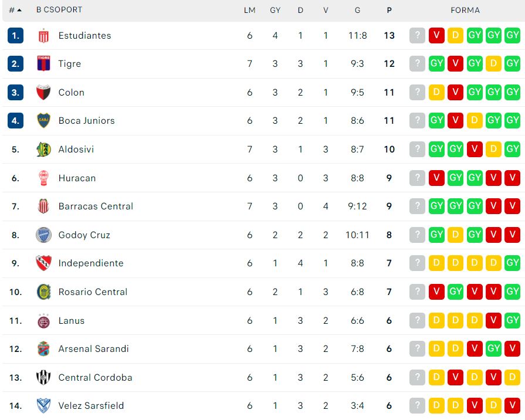Image resolution: width=525 pixels, height=420 pixels.
Task: Click the Lanus team name
Action: tap(72, 320)
